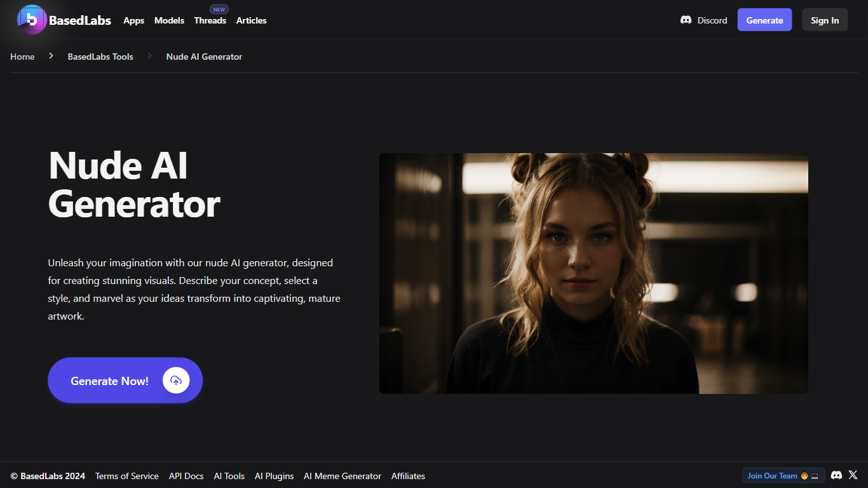Click the upload cloud icon in Generate Now

(x=176, y=381)
